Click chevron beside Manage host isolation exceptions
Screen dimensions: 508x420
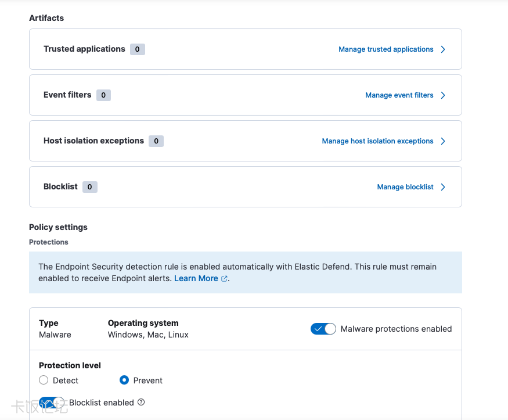pos(443,141)
